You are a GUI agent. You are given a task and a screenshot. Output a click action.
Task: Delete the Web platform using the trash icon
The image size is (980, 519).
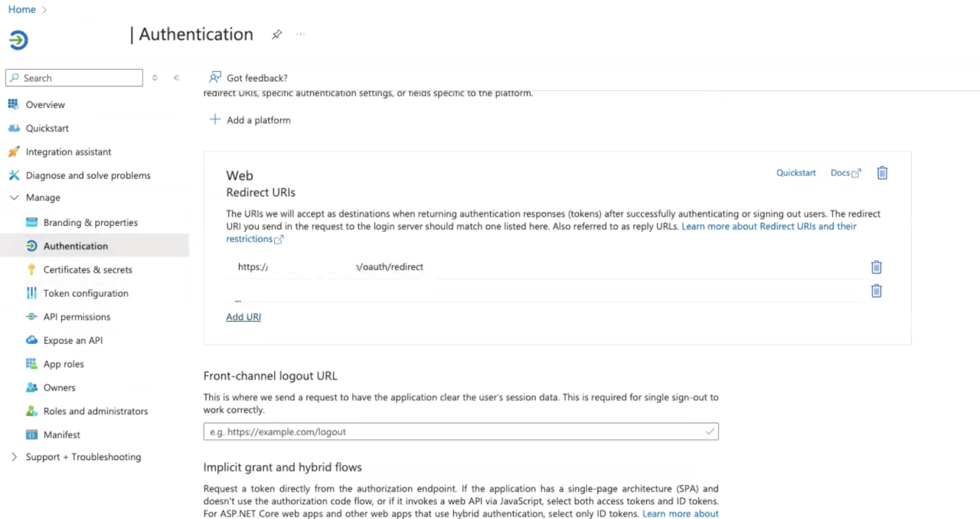(x=881, y=172)
